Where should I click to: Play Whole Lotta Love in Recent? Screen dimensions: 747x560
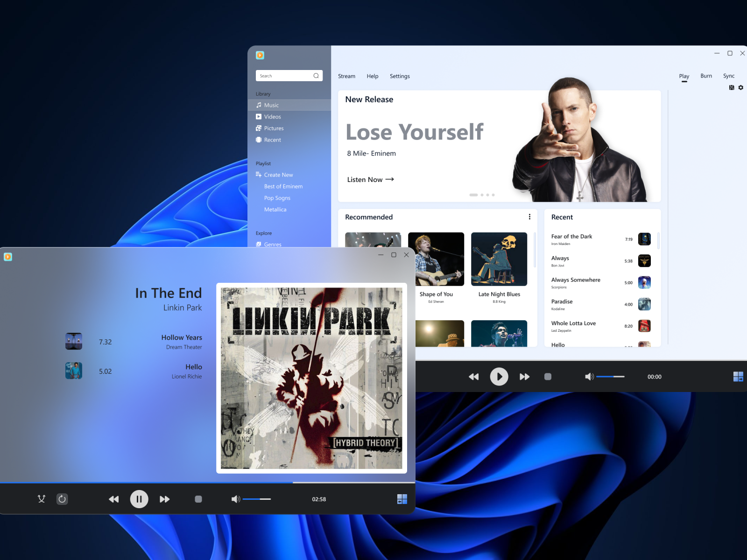[x=601, y=326]
